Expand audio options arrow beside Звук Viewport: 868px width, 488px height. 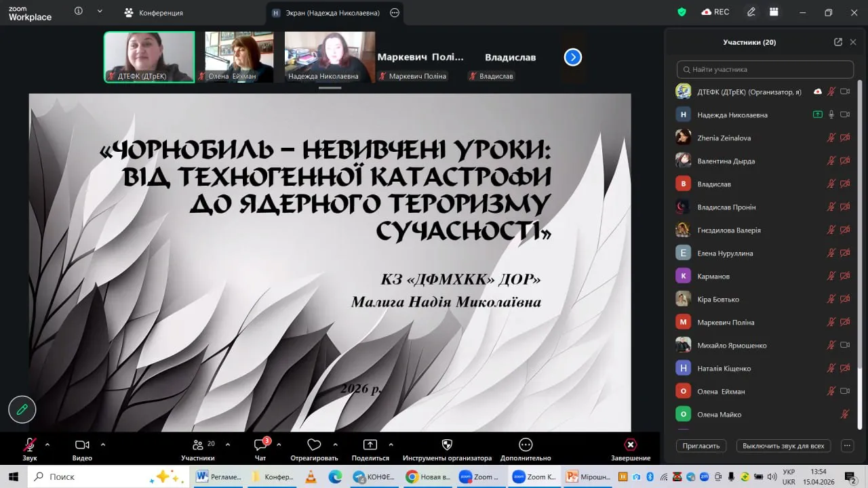tap(47, 445)
